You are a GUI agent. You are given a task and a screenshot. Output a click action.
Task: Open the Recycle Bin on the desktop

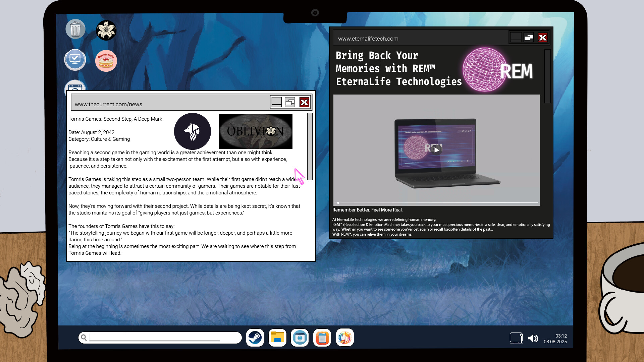pos(75,29)
